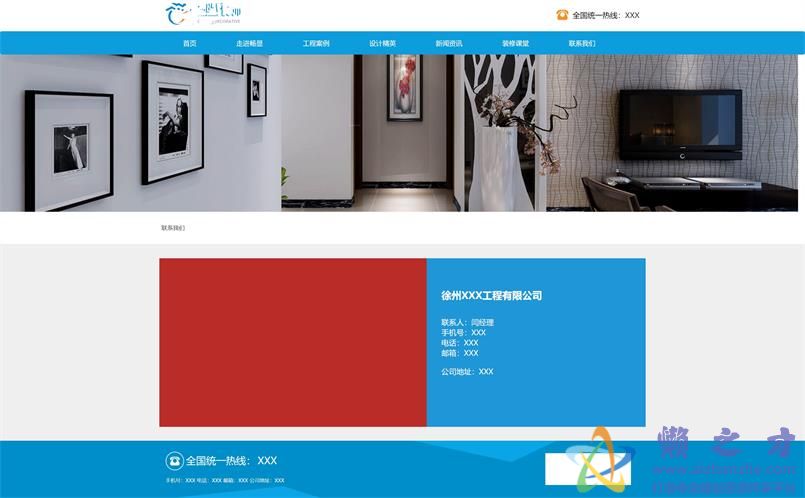805x498 pixels.
Task: Click the footer hotline text 全国统一热线：XXX
Action: (x=231, y=461)
